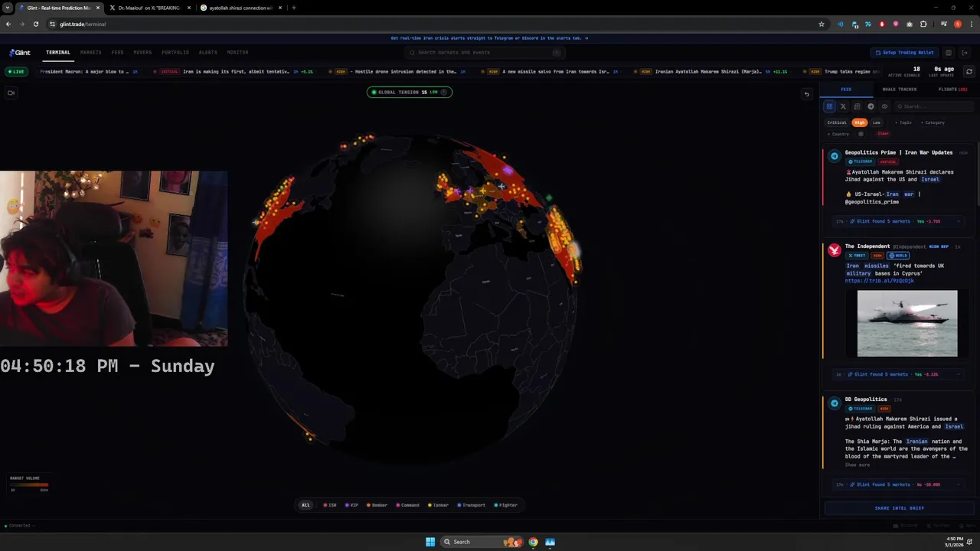Toggle the Low severity filter
980x551 pixels.
click(877, 122)
